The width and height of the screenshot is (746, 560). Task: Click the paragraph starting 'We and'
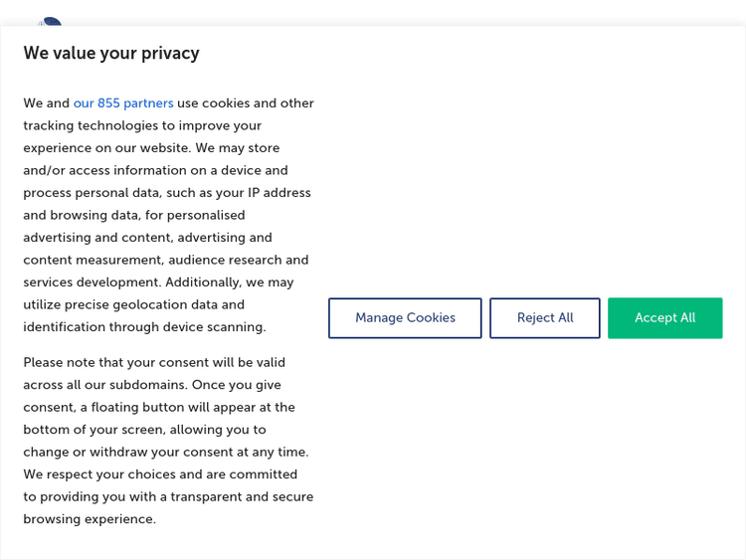click(167, 215)
